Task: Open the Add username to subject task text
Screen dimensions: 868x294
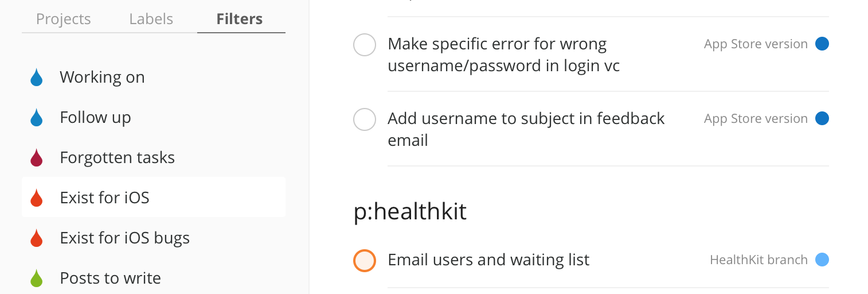Action: (x=526, y=119)
